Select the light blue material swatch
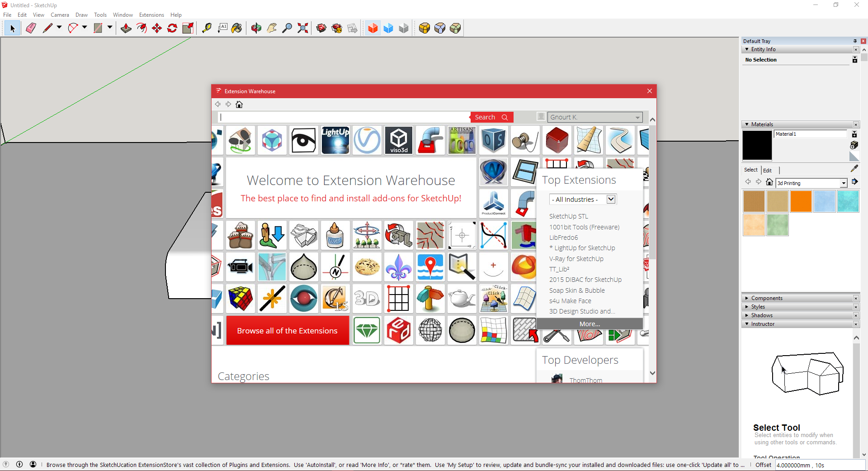This screenshot has height=471, width=868. [825, 201]
